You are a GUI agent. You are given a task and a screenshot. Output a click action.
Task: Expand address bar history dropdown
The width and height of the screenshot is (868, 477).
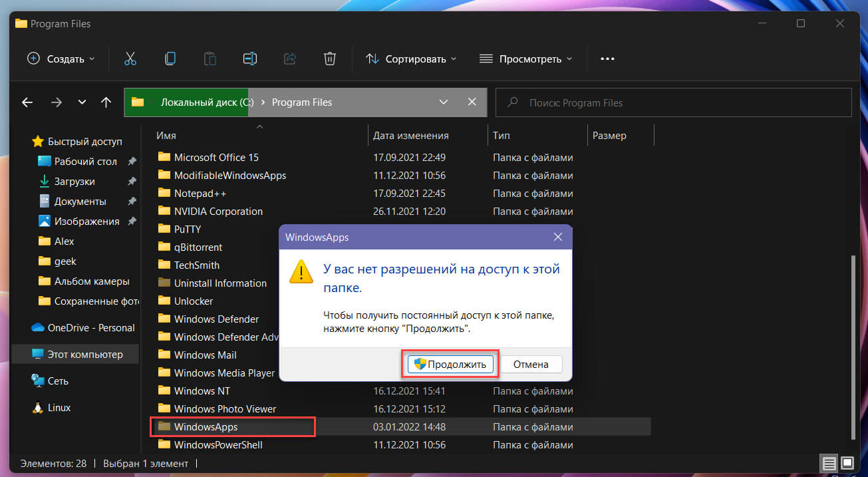pos(444,102)
